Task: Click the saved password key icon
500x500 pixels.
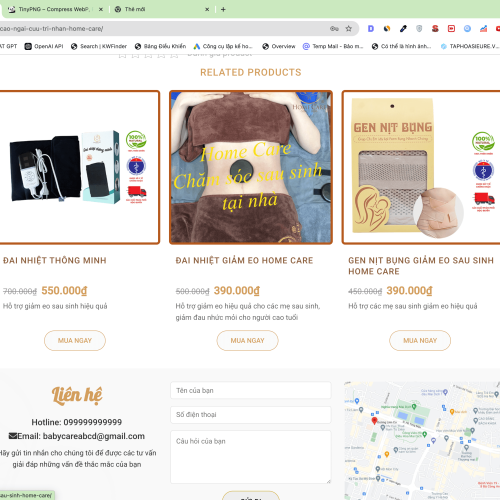Action: point(334,29)
